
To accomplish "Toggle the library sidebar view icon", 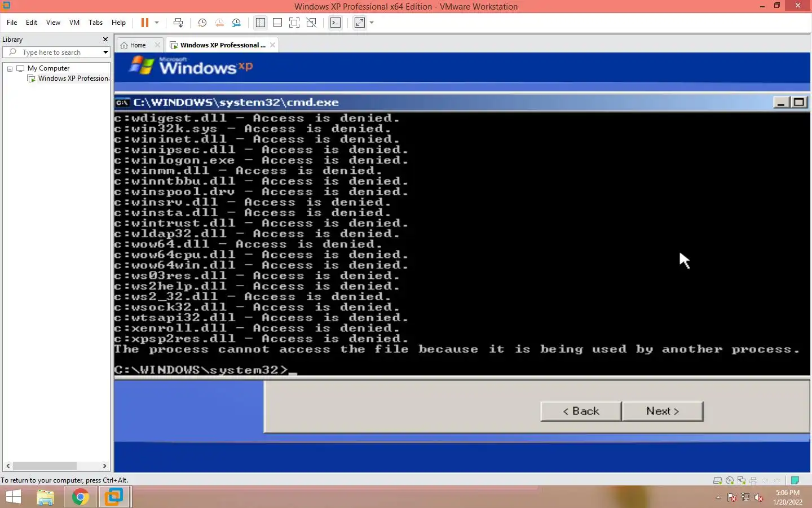I will (260, 23).
